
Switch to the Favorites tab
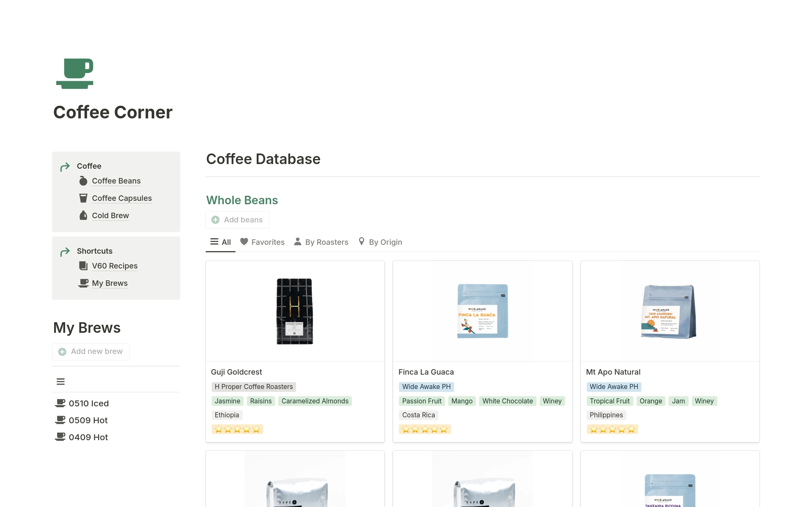point(262,242)
